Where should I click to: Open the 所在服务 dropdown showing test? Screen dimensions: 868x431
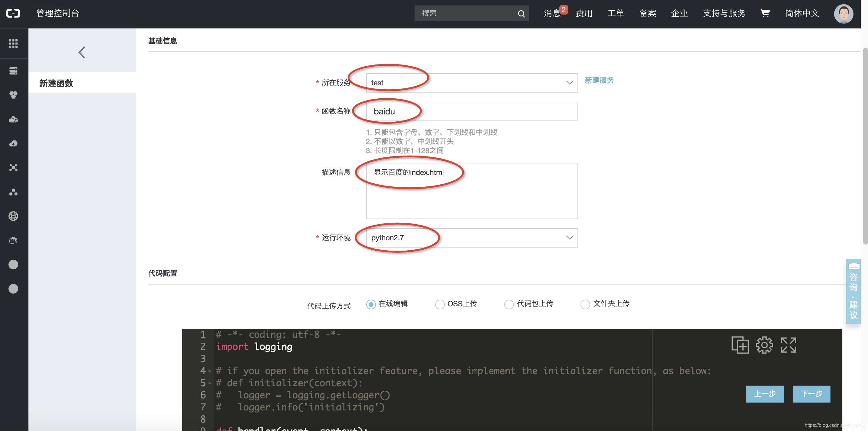(472, 83)
